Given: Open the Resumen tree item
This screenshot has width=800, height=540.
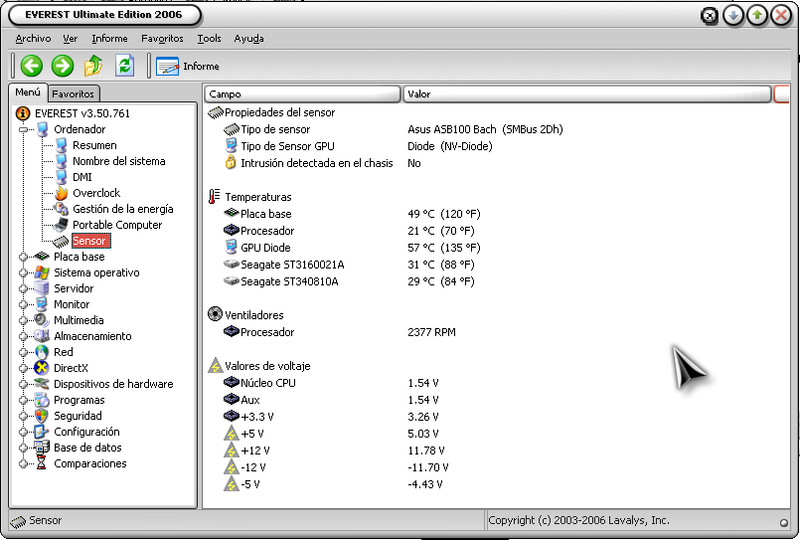Looking at the screenshot, I should coord(94,145).
